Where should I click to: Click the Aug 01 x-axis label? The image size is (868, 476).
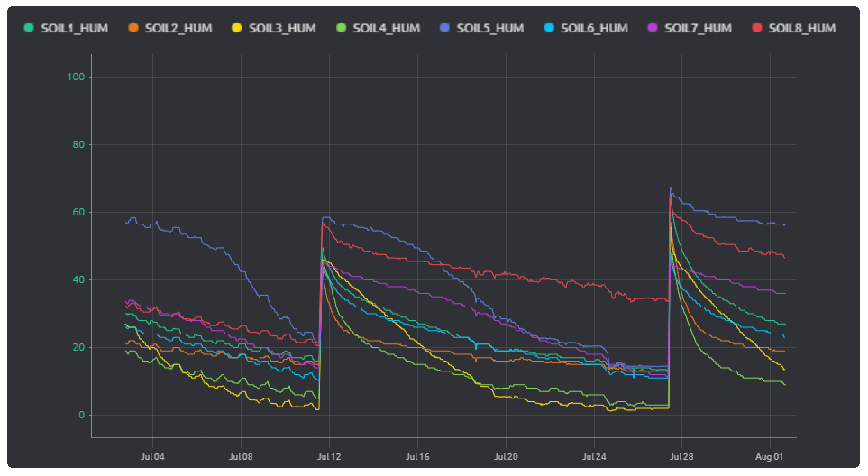(770, 456)
